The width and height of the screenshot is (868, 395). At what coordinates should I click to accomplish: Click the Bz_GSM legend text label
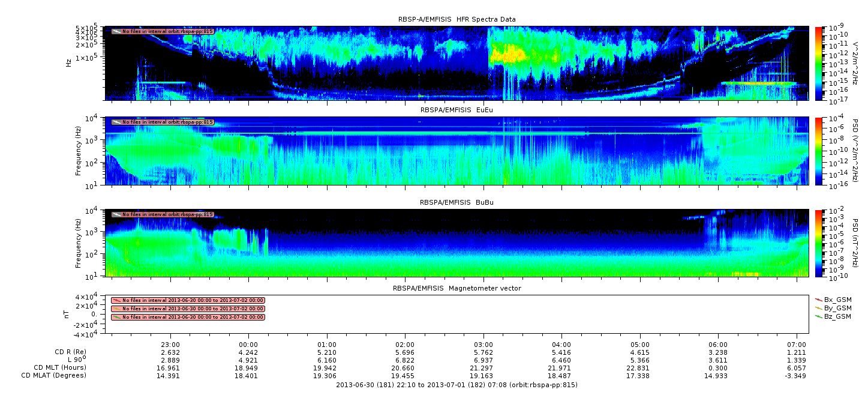click(837, 316)
